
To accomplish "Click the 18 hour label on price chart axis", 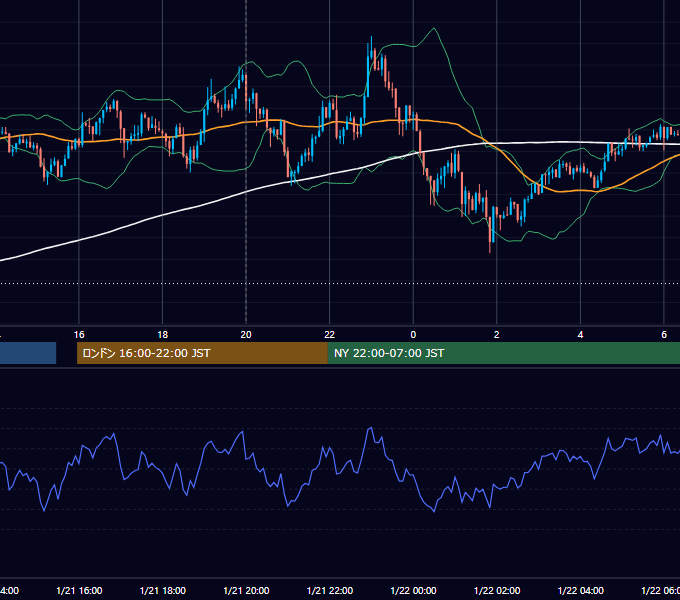I will pyautogui.click(x=163, y=335).
